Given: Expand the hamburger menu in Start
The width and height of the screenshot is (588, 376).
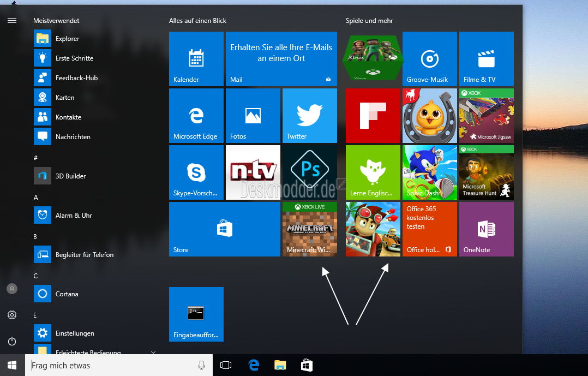Looking at the screenshot, I should 12,20.
